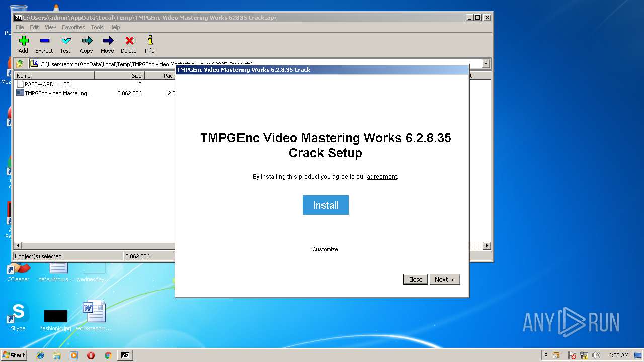Open the media player taskbar icon

click(74, 355)
